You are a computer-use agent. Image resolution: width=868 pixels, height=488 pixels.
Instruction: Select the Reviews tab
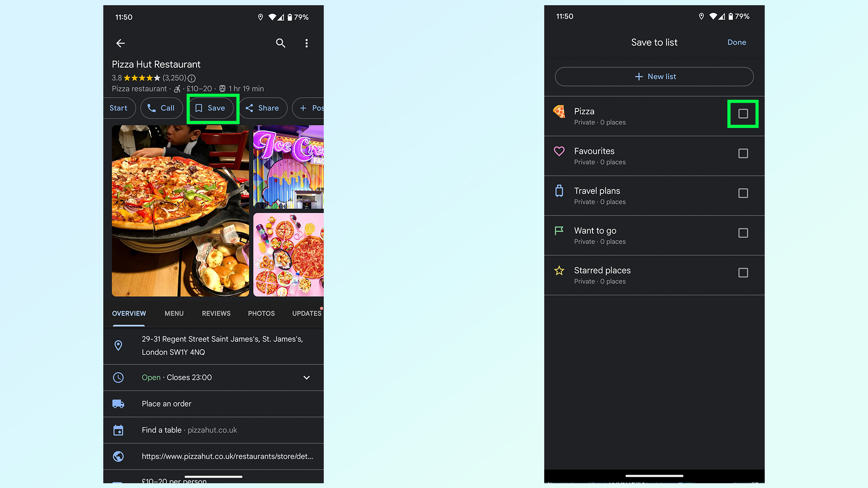click(x=216, y=314)
